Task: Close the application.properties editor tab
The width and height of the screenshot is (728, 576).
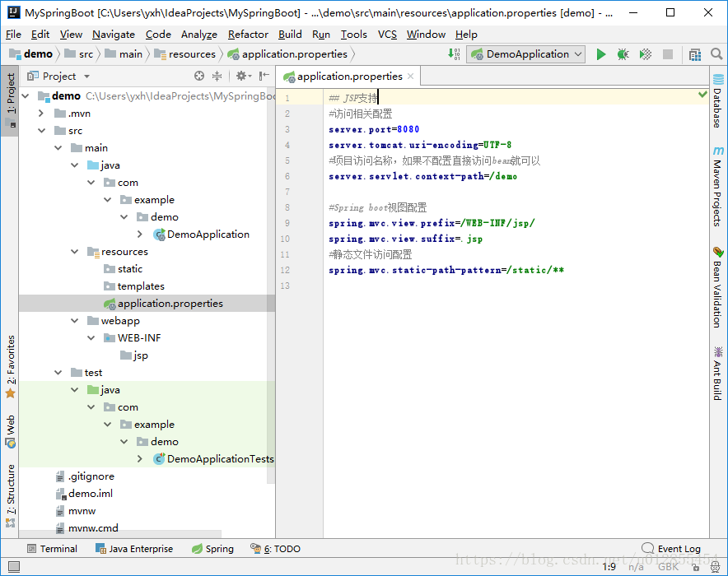Action: click(x=410, y=77)
